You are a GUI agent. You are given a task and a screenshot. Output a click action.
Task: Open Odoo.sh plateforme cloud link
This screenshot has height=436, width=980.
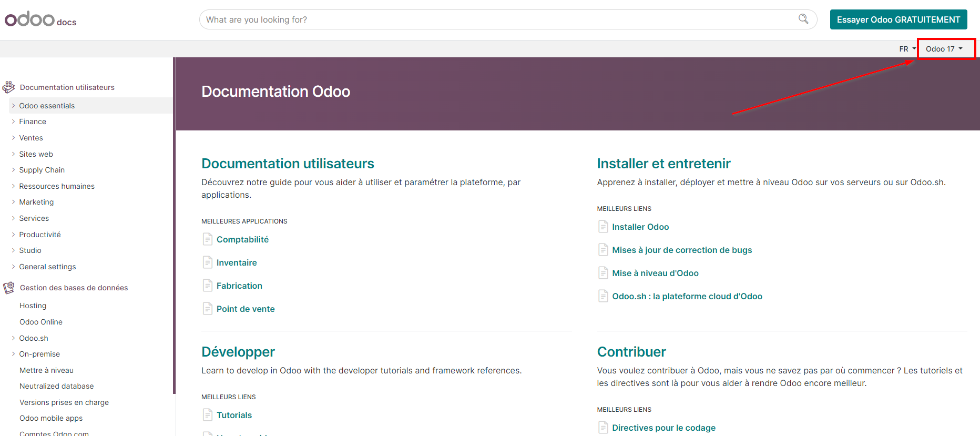click(687, 296)
